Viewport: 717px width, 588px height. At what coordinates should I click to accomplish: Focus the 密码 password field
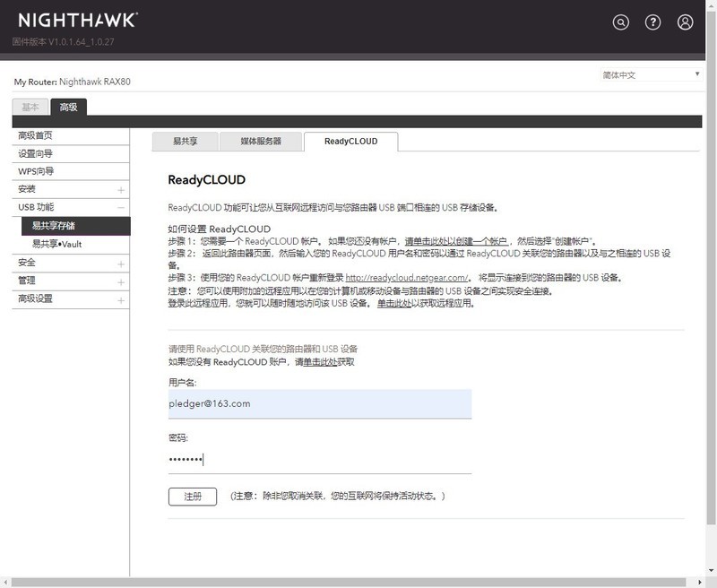[x=320, y=459]
